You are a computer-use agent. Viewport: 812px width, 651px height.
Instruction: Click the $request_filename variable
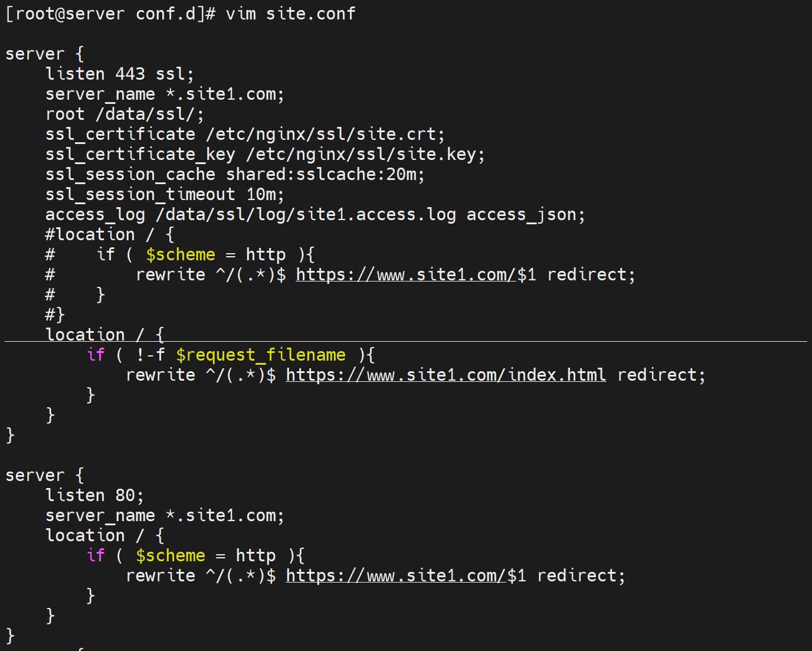260,355
